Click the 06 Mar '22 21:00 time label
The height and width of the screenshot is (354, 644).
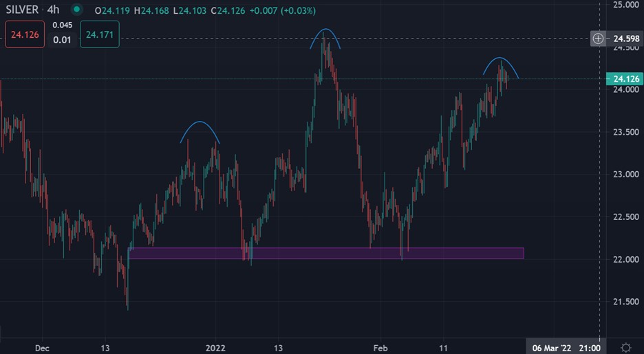click(x=566, y=348)
